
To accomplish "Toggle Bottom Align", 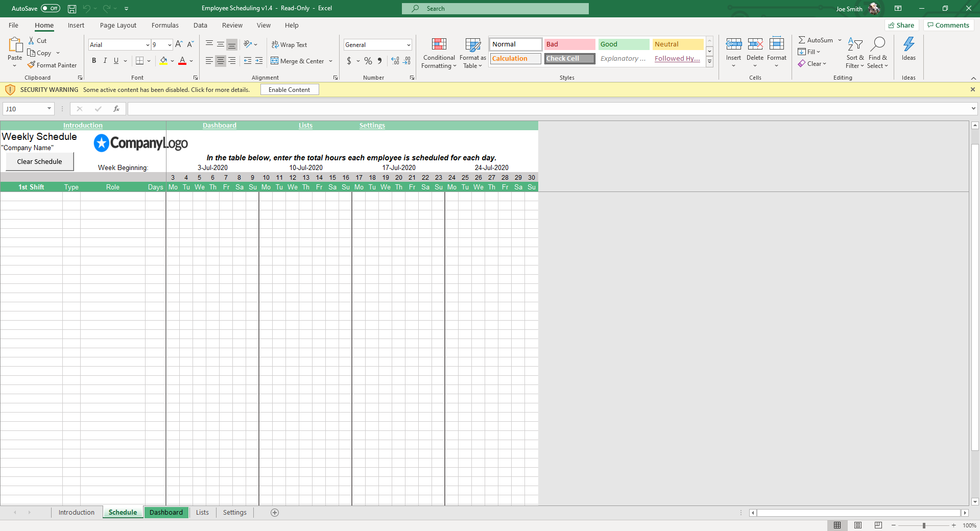I will tap(232, 44).
